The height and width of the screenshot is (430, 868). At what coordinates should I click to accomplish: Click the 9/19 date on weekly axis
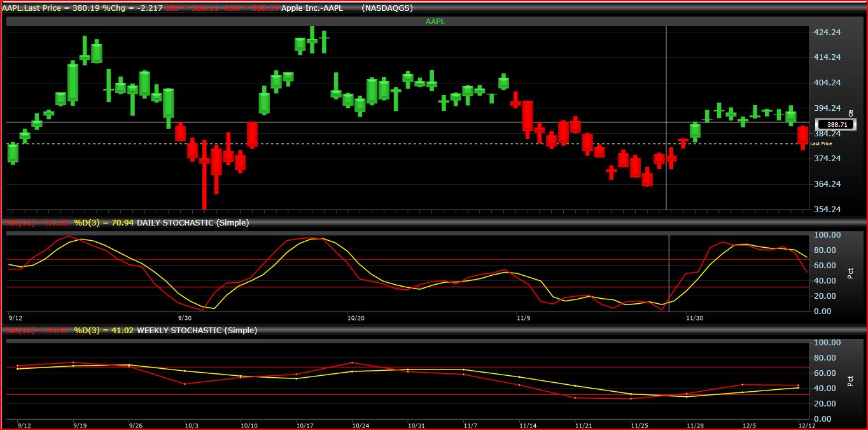coord(79,426)
